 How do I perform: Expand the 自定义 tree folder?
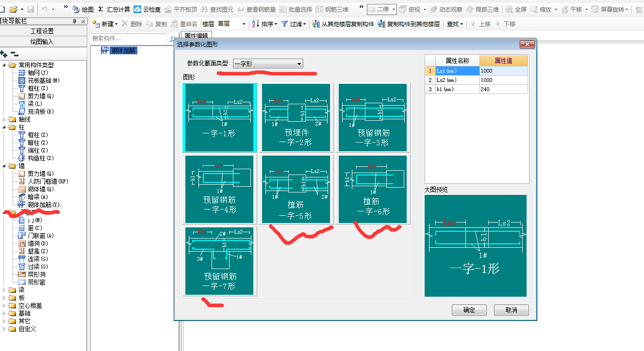pos(5,329)
